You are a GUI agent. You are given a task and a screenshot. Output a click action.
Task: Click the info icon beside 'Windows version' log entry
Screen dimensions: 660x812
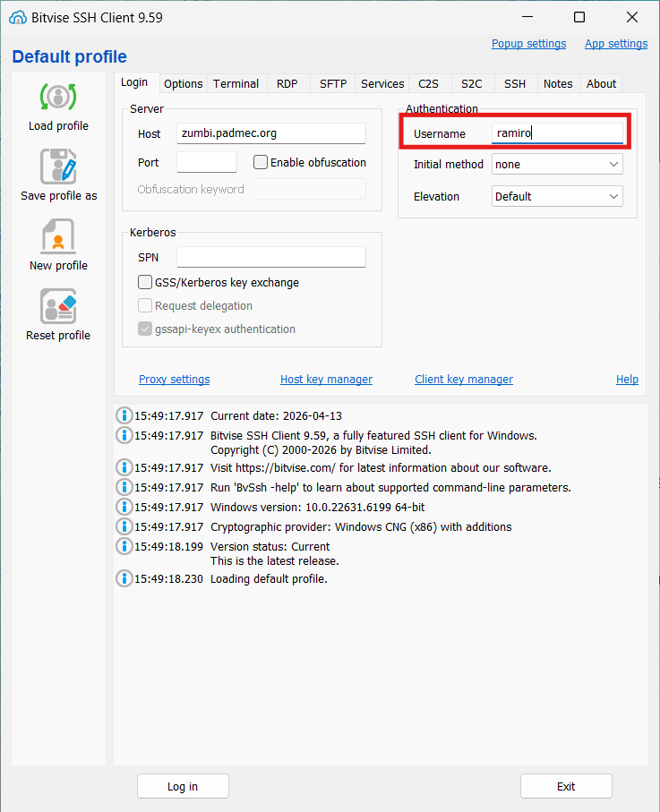pos(124,507)
